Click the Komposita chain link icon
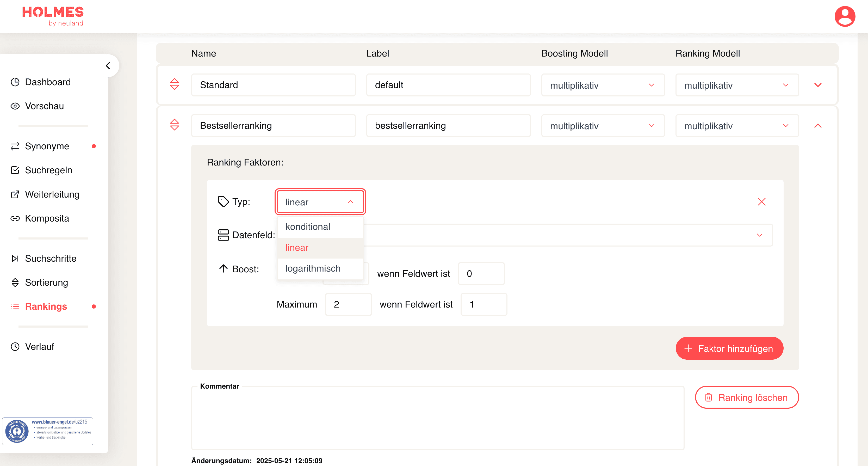 pyautogui.click(x=15, y=218)
